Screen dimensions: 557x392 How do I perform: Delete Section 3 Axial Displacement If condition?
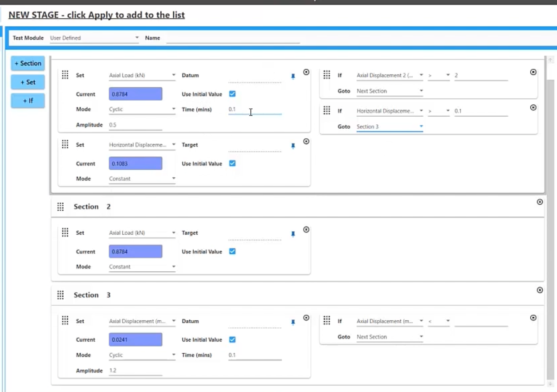[533, 318]
